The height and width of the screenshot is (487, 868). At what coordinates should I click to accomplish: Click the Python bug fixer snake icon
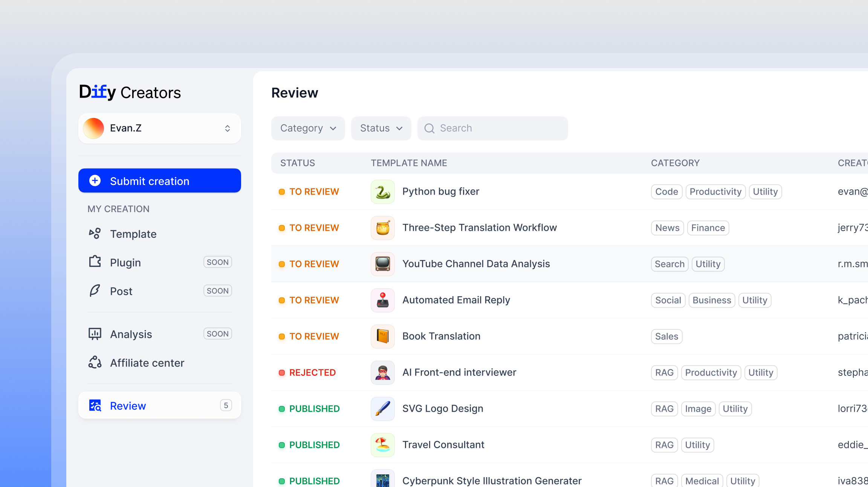click(x=382, y=192)
